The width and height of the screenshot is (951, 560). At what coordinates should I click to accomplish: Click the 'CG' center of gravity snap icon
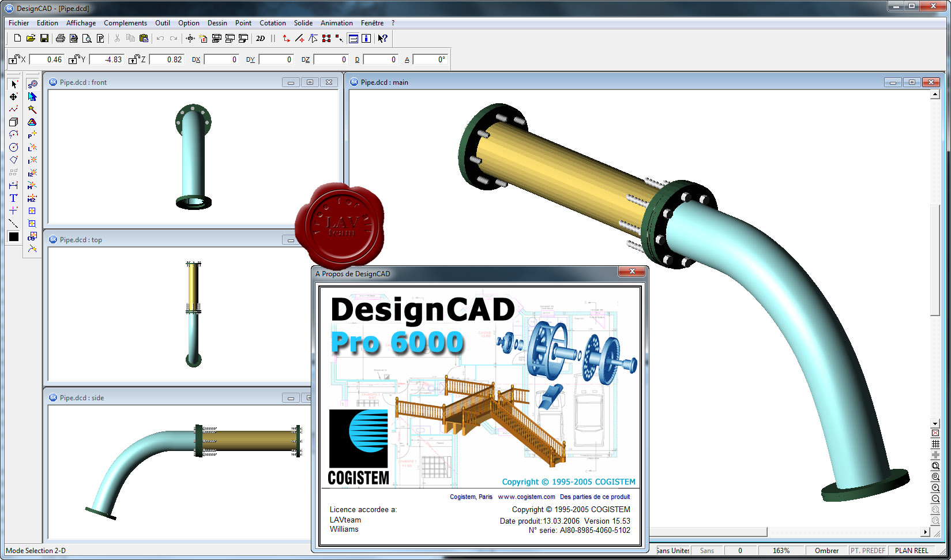coord(32,236)
